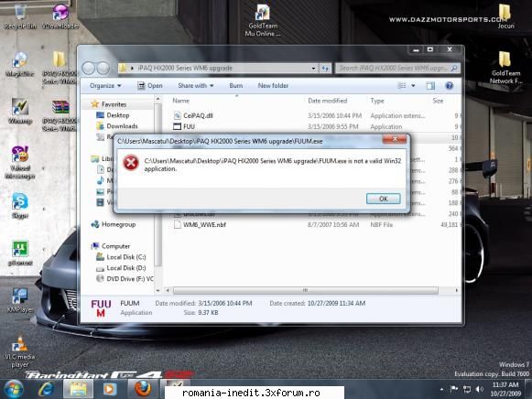
Task: Open the vDownloader desktop shortcut
Action: point(60,16)
